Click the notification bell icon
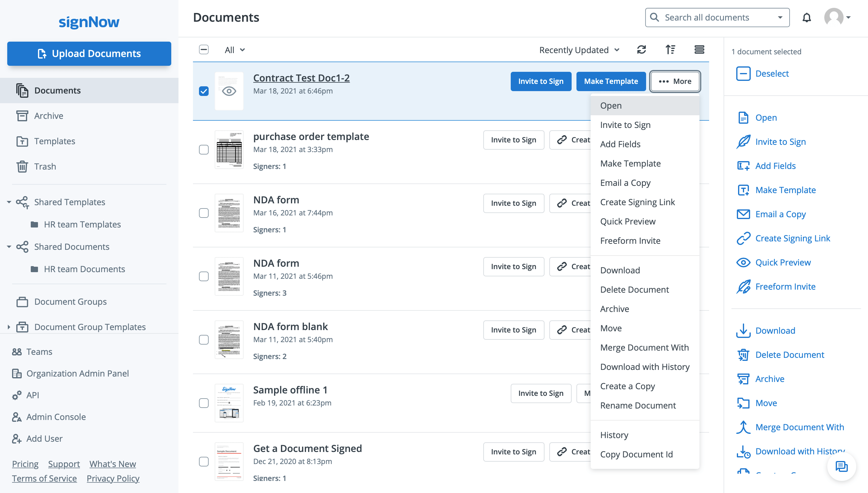 click(x=806, y=17)
